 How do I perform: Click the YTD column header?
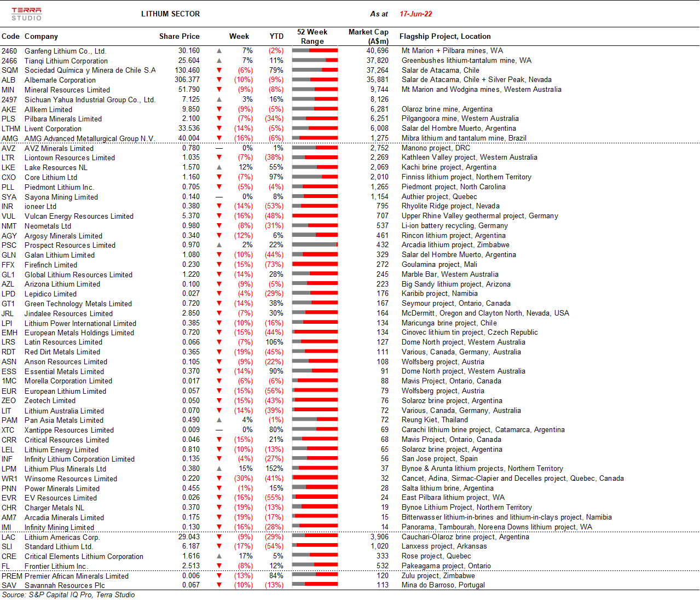pyautogui.click(x=276, y=37)
